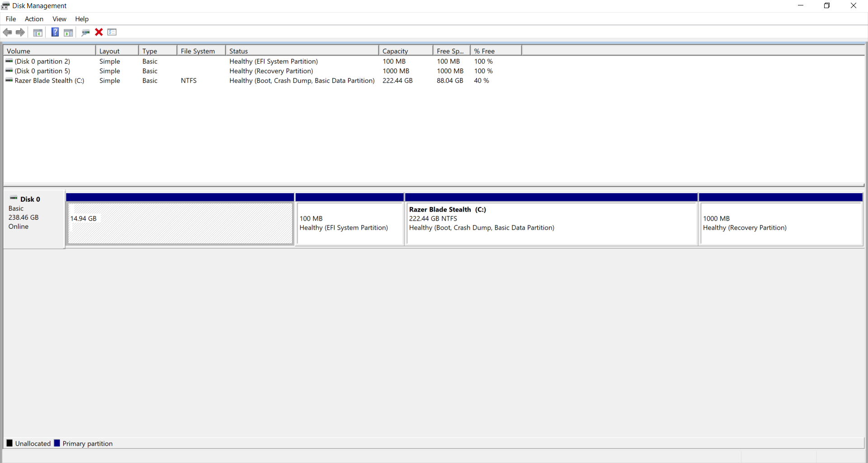Image resolution: width=868 pixels, height=463 pixels.
Task: Click the 'Healthy (Recovery Partition)' status cell in list
Action: pyautogui.click(x=271, y=71)
